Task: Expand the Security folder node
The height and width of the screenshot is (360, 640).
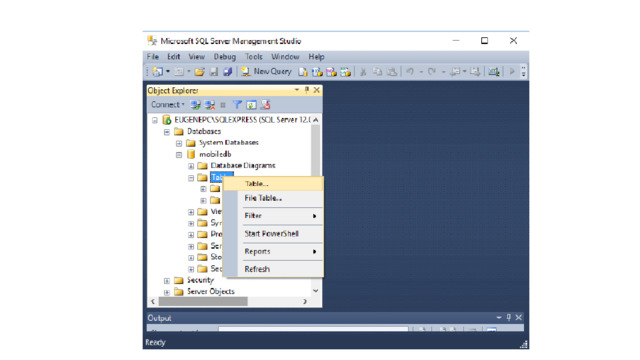Action: [167, 281]
